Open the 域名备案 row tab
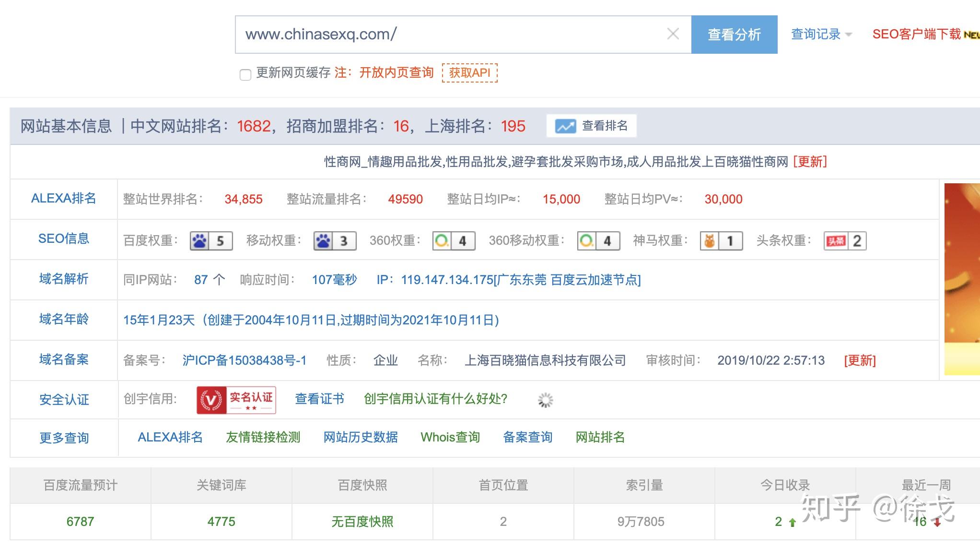The height and width of the screenshot is (548, 980). (64, 360)
